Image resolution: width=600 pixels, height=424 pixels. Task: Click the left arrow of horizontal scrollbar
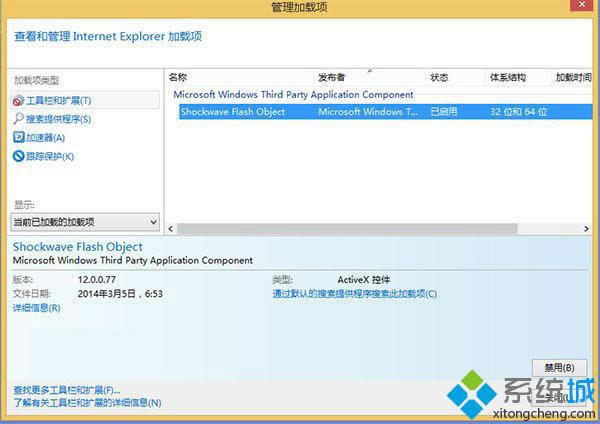(x=171, y=229)
